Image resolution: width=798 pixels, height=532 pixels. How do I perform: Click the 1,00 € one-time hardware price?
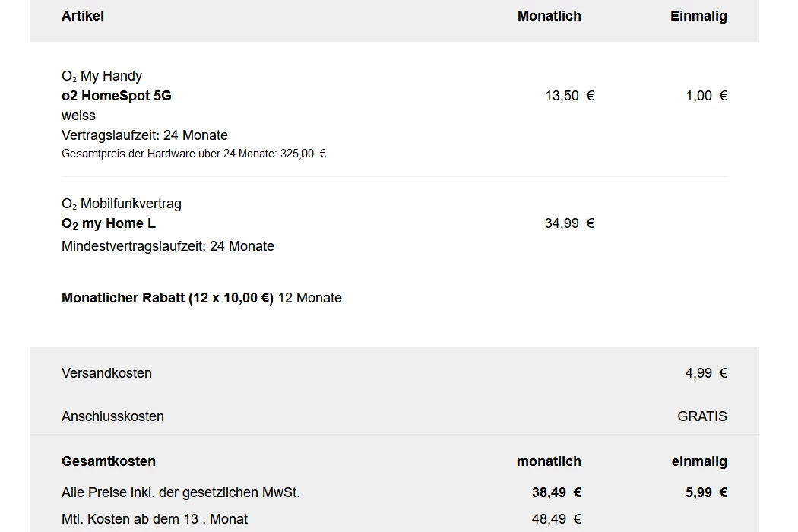[706, 96]
